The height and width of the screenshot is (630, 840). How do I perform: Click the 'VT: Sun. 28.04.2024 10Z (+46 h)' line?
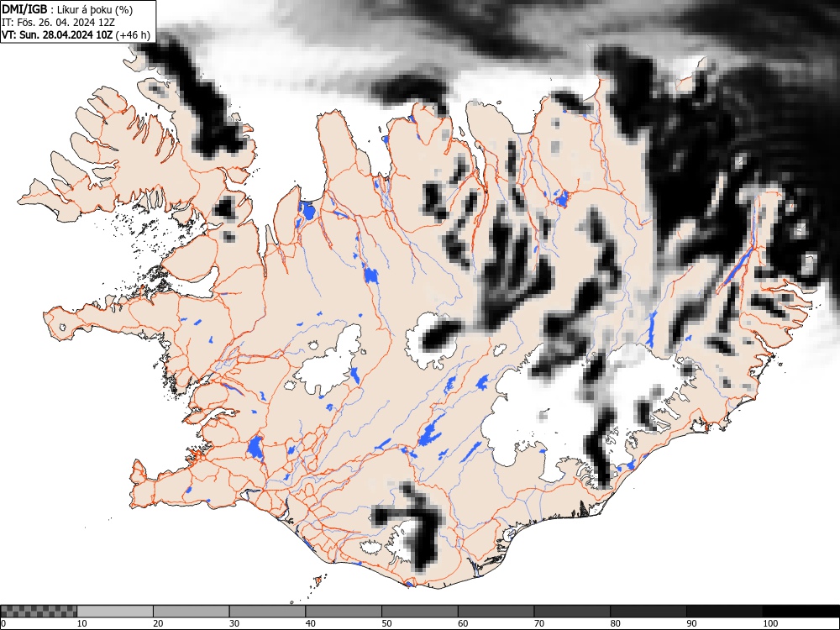coord(76,35)
